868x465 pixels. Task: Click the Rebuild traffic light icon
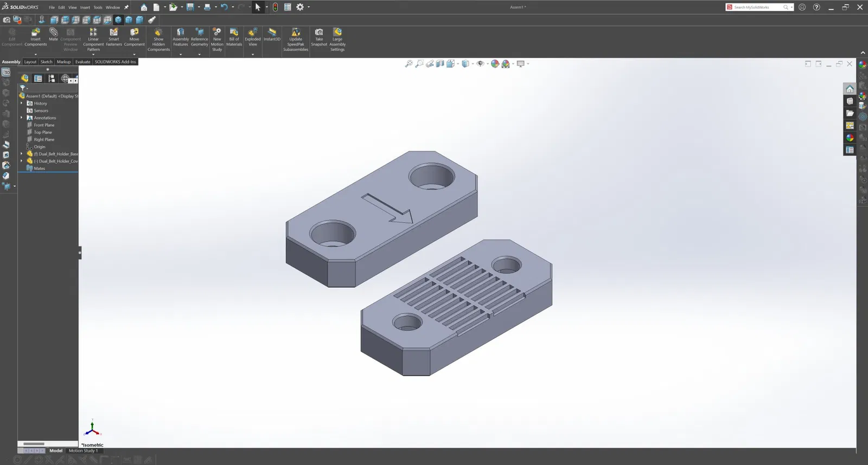tap(275, 7)
